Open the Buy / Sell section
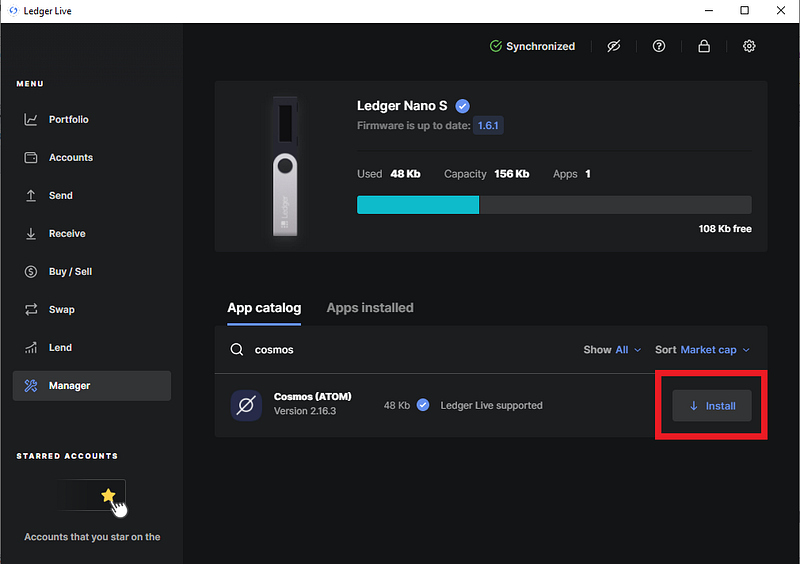The image size is (800, 564). [92, 272]
